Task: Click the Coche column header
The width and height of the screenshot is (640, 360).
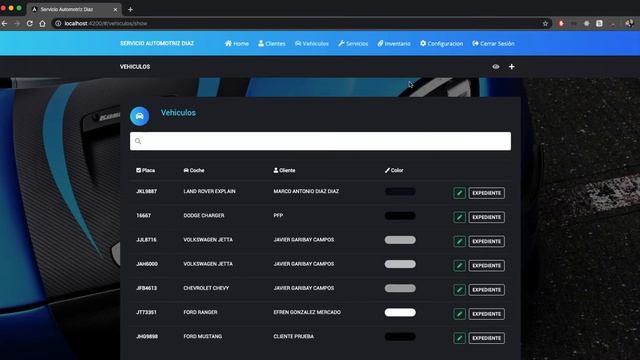Action: tap(194, 170)
